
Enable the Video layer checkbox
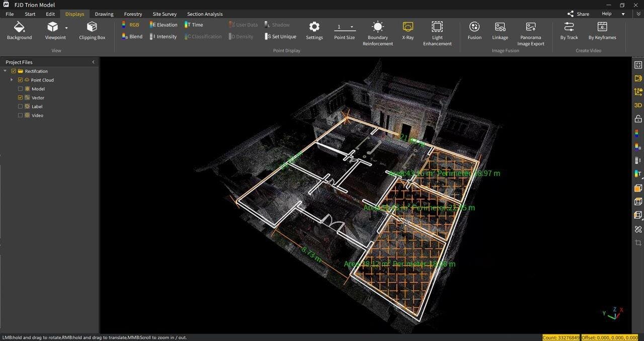point(20,115)
